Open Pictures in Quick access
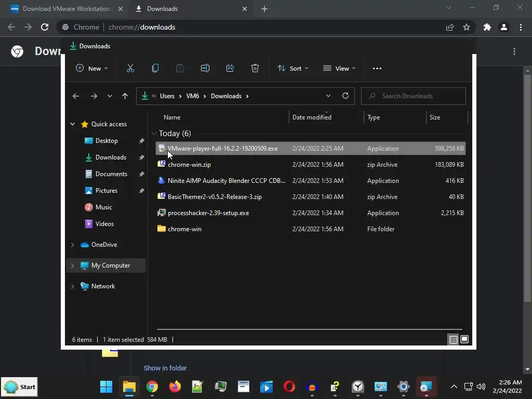The image size is (532, 399). 106,191
